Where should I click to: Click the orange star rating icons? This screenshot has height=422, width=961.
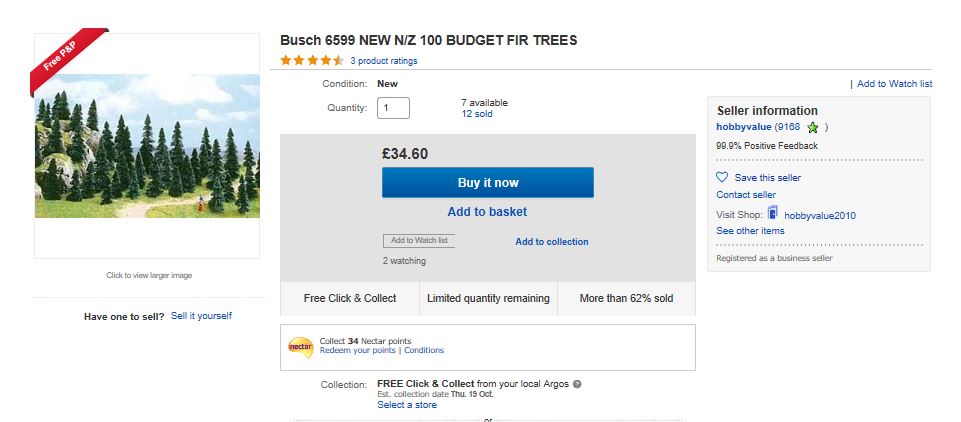(312, 61)
